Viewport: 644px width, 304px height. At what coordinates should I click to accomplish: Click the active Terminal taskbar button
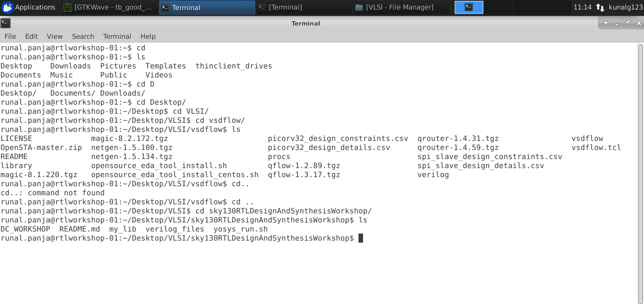point(206,7)
